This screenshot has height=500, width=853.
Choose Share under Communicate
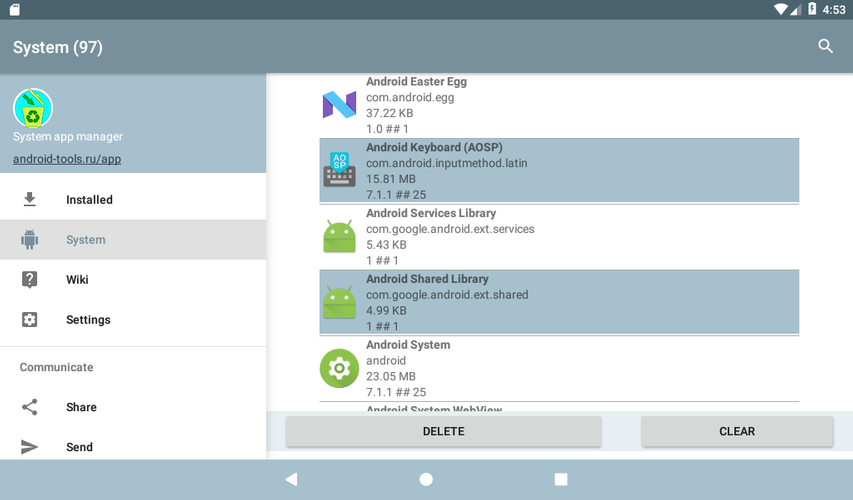(133, 407)
